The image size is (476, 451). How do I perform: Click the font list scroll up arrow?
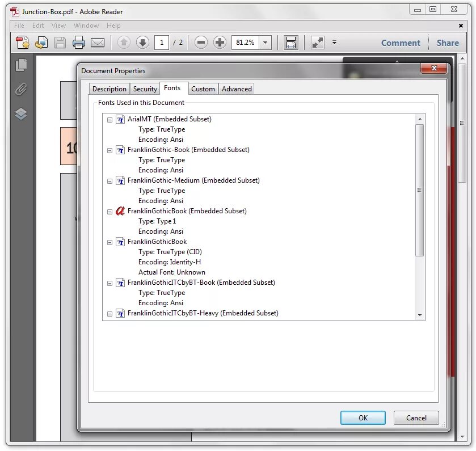420,119
